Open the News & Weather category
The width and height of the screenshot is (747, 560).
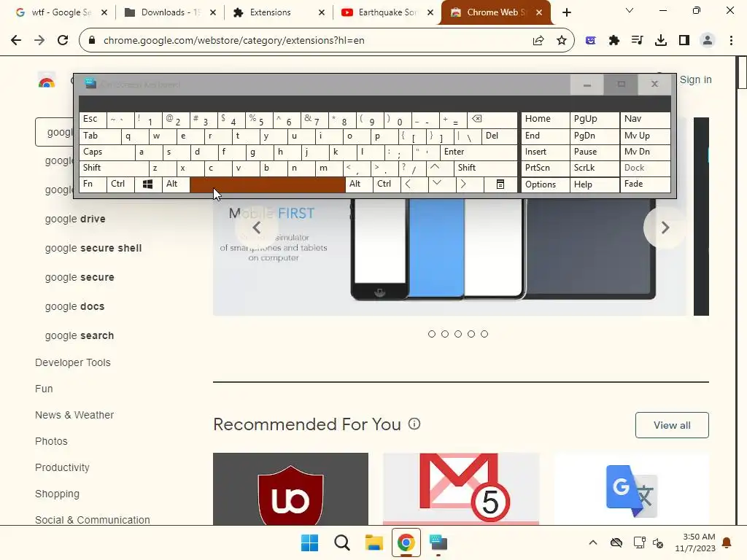[74, 415]
